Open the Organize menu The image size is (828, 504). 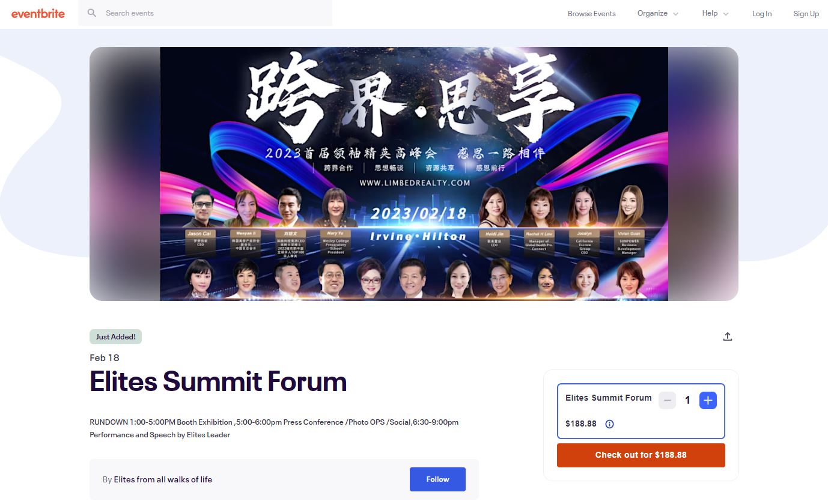[653, 14]
